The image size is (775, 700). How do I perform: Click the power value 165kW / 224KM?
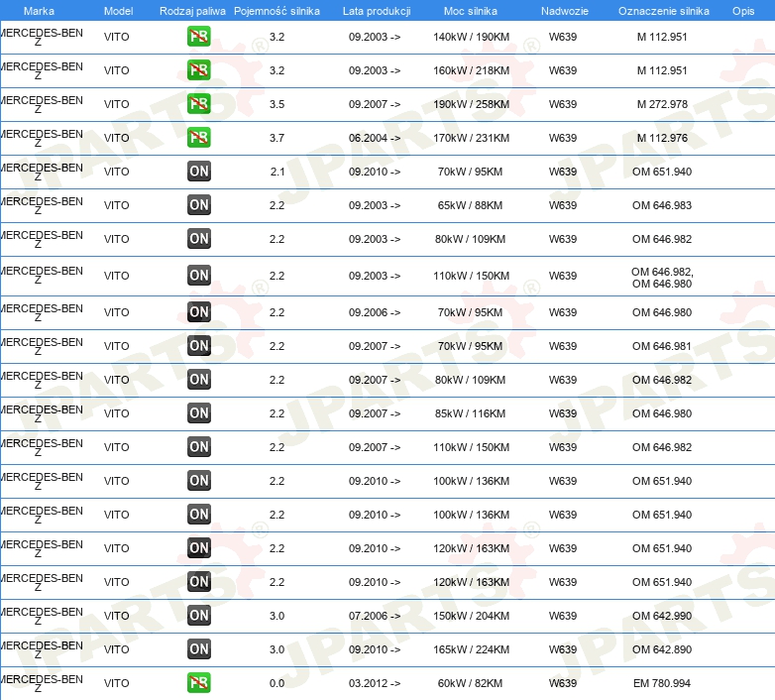(x=471, y=649)
